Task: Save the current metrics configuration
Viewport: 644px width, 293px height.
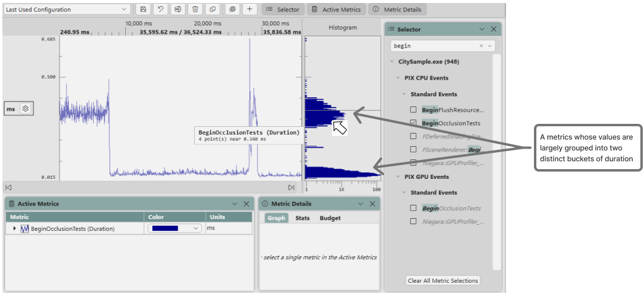Action: click(143, 9)
